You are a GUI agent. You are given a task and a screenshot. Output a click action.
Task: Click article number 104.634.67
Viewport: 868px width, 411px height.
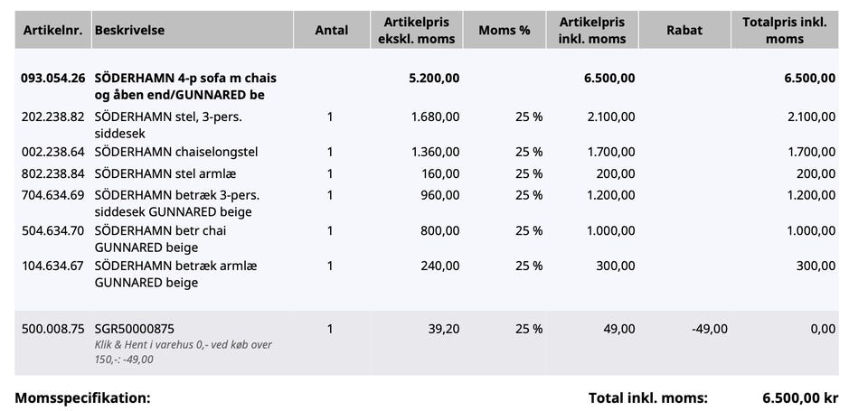[x=53, y=266]
